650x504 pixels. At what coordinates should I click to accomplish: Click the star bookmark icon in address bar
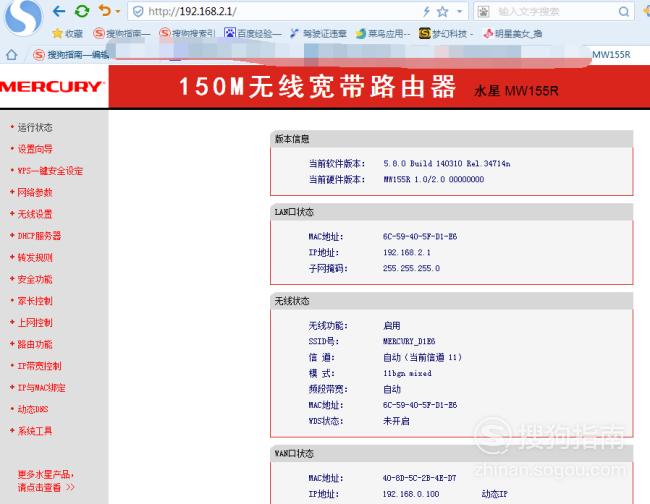tap(442, 12)
